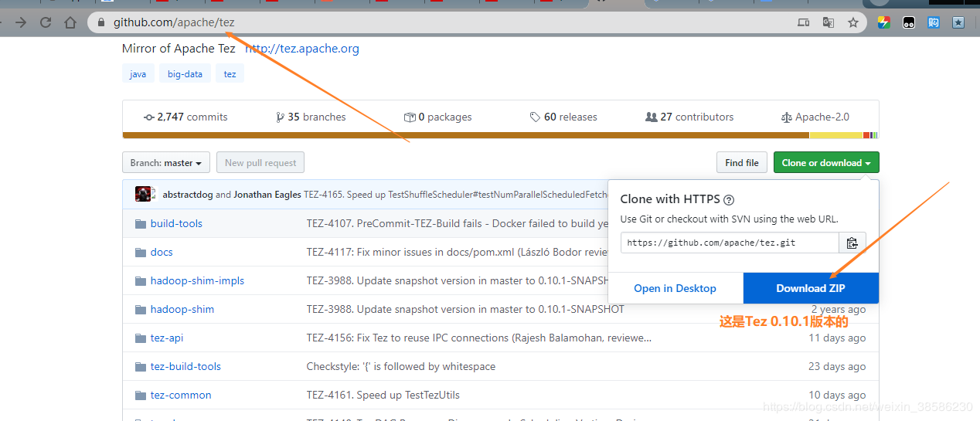This screenshot has width=980, height=421.
Task: Select the tez topic tag
Action: pyautogui.click(x=230, y=74)
